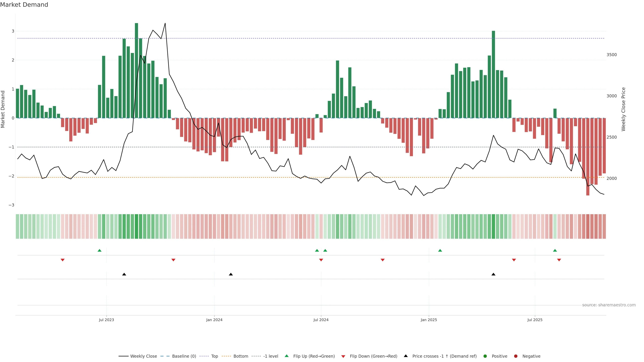Click the Market Demand chart title
The width and height of the screenshot is (644, 362).
click(24, 5)
